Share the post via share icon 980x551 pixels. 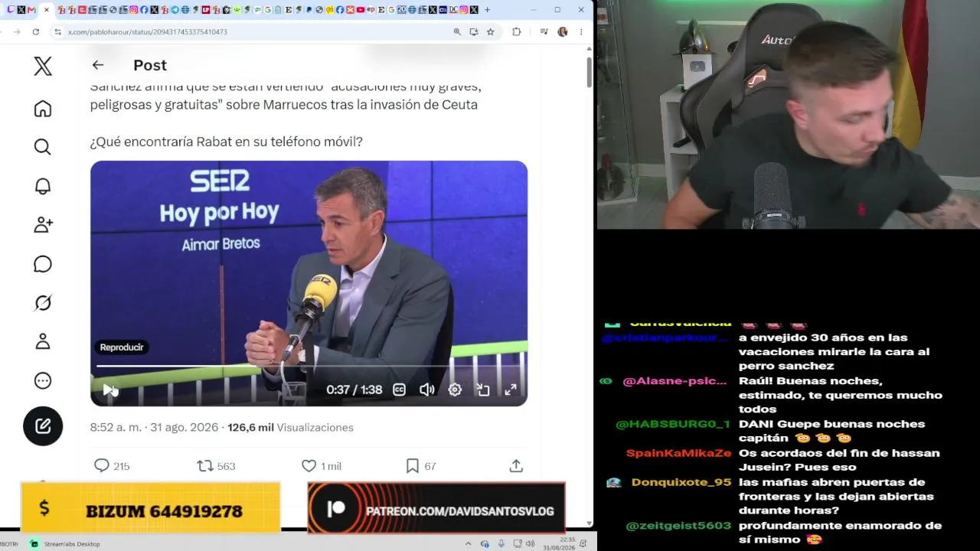516,465
